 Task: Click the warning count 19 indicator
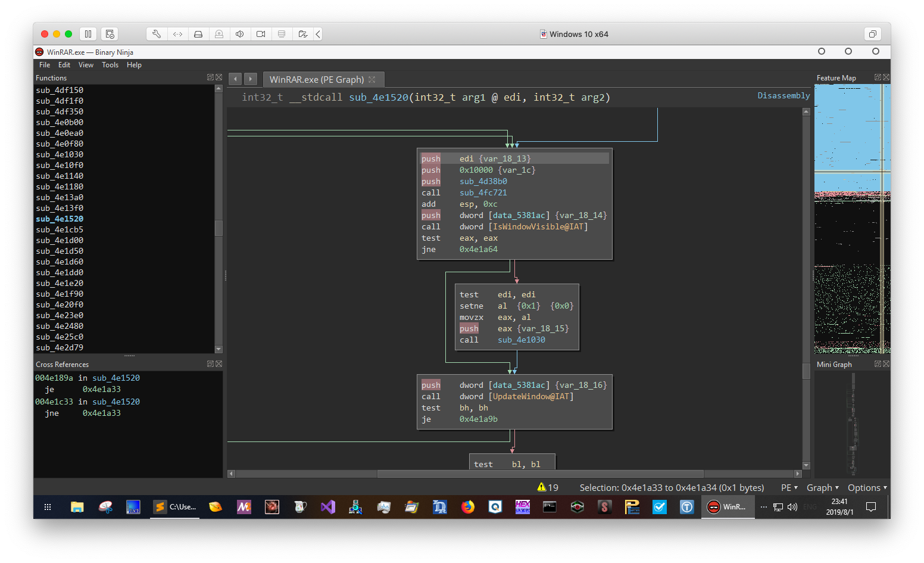coord(548,487)
